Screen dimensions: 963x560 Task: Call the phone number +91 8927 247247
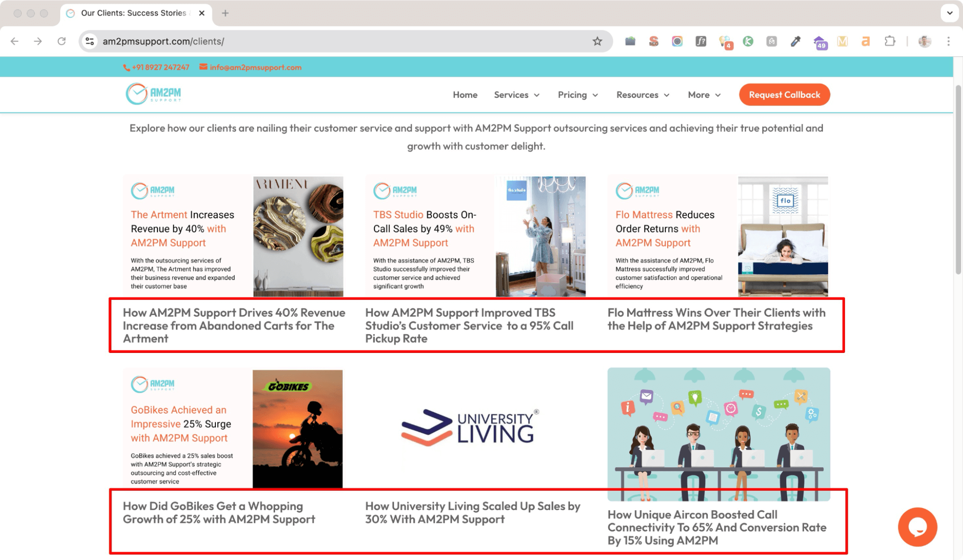[156, 67]
